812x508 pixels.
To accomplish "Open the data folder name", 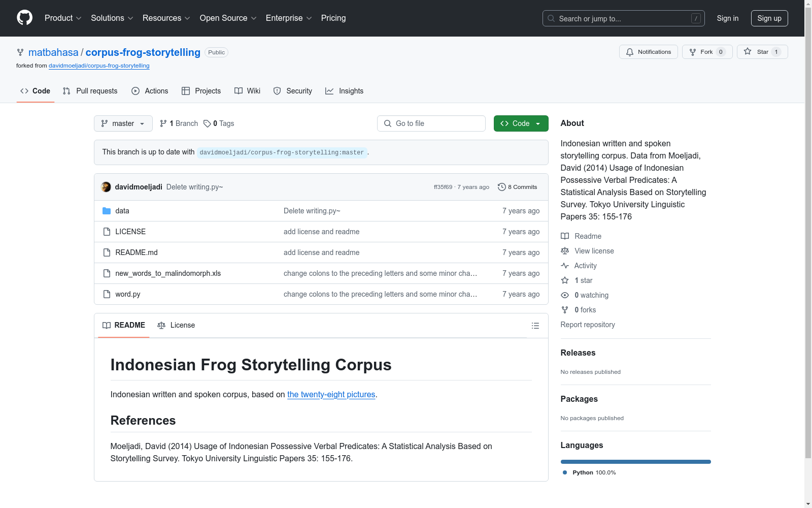I will pyautogui.click(x=122, y=211).
